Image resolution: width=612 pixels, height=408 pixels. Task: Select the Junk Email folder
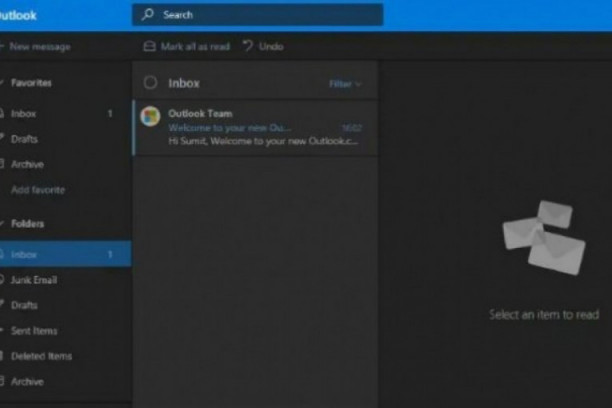33,280
